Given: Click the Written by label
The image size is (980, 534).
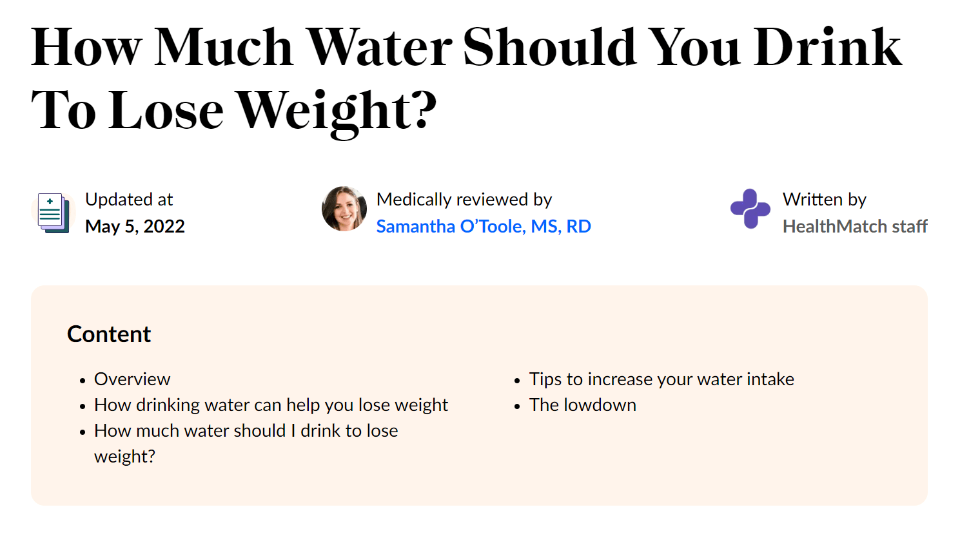Looking at the screenshot, I should click(824, 200).
